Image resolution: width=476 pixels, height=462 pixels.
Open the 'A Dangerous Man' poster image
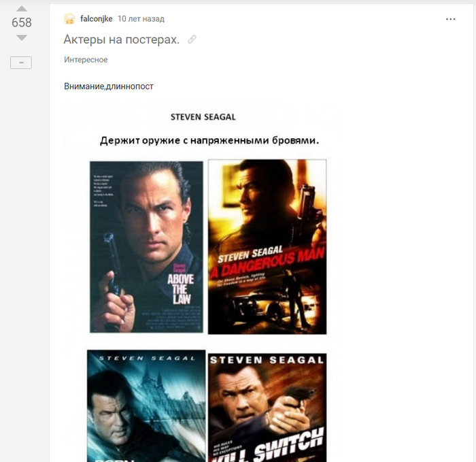coord(267,247)
